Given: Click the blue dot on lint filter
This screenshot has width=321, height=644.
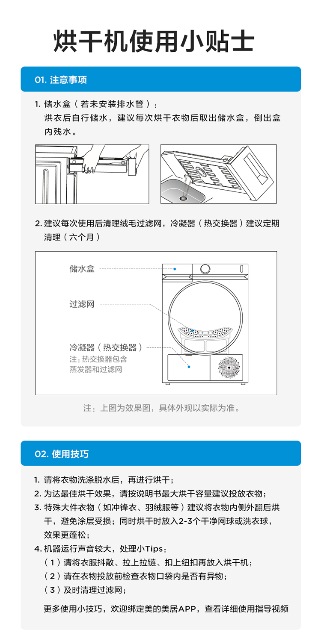Looking at the screenshot, I should click(193, 330).
